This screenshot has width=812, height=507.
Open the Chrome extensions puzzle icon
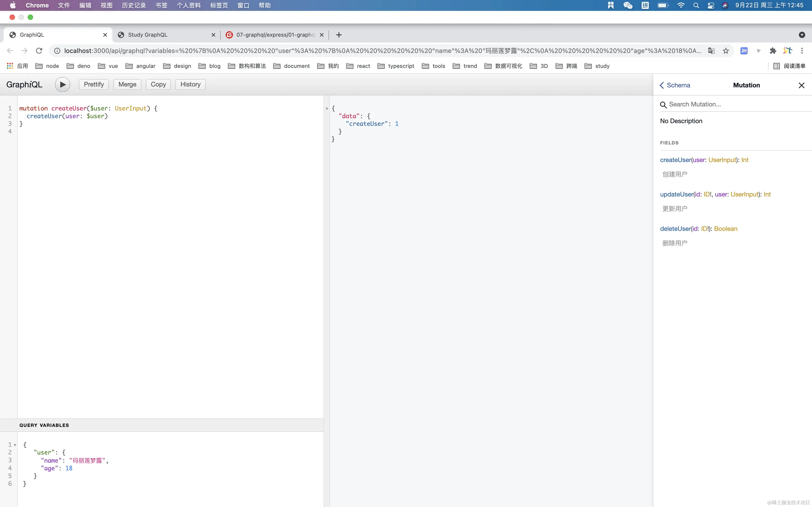coord(773,51)
